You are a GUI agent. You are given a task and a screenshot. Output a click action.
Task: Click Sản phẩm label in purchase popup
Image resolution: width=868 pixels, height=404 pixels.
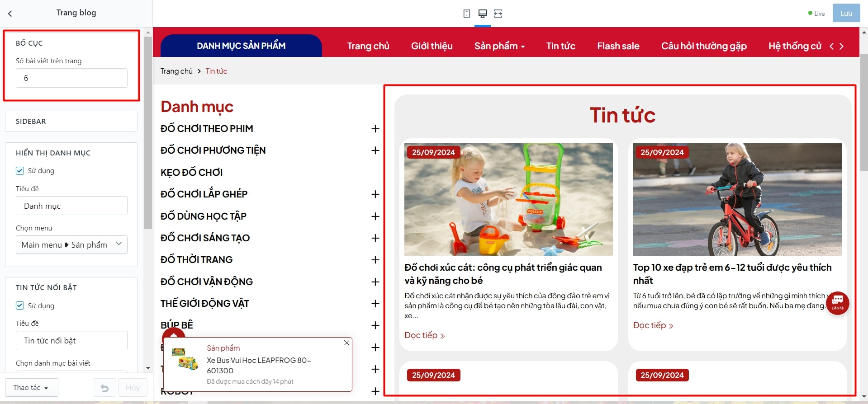[223, 348]
